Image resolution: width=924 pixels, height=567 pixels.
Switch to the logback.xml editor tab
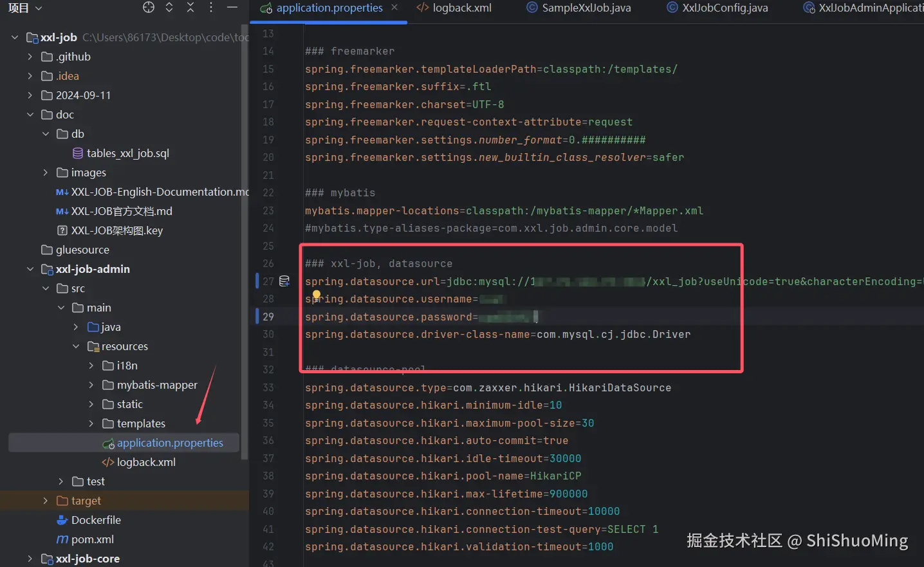click(454, 8)
